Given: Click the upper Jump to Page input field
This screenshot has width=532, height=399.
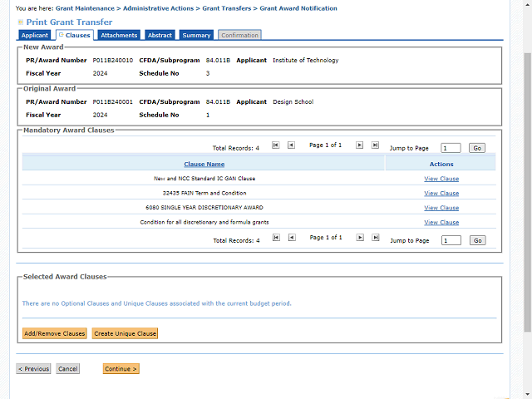Looking at the screenshot, I should click(x=451, y=148).
